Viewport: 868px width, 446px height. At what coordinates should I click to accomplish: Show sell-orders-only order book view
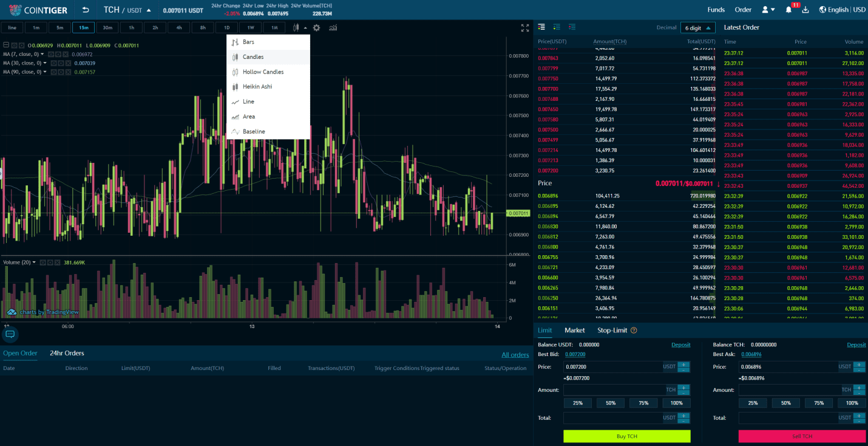[572, 27]
